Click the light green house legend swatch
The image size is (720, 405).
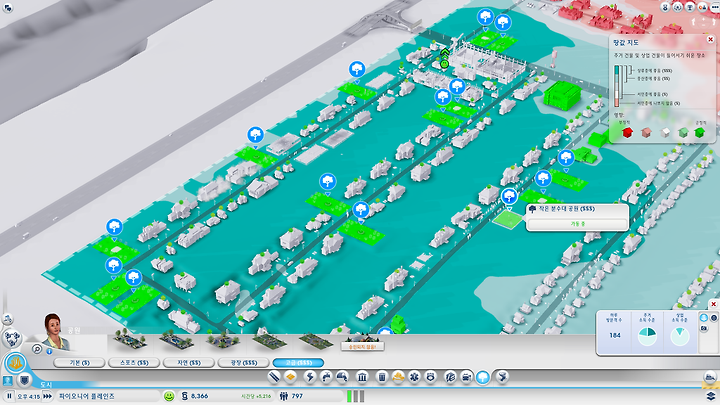(683, 133)
